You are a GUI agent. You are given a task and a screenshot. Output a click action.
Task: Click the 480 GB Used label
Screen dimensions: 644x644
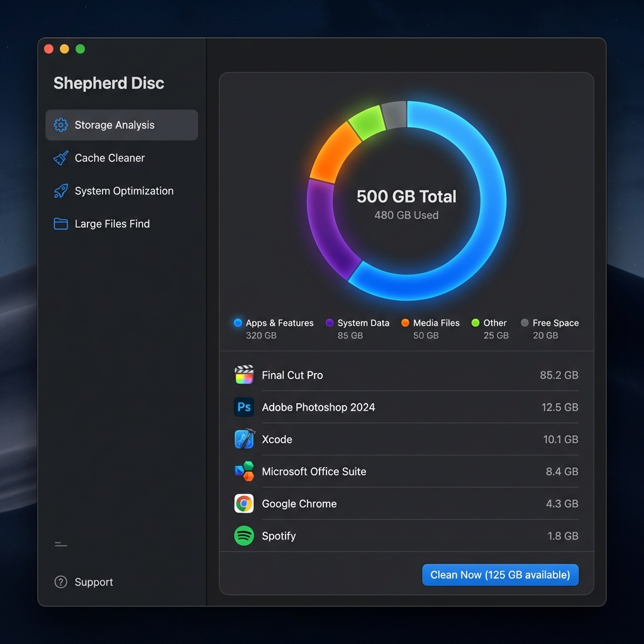(x=406, y=215)
